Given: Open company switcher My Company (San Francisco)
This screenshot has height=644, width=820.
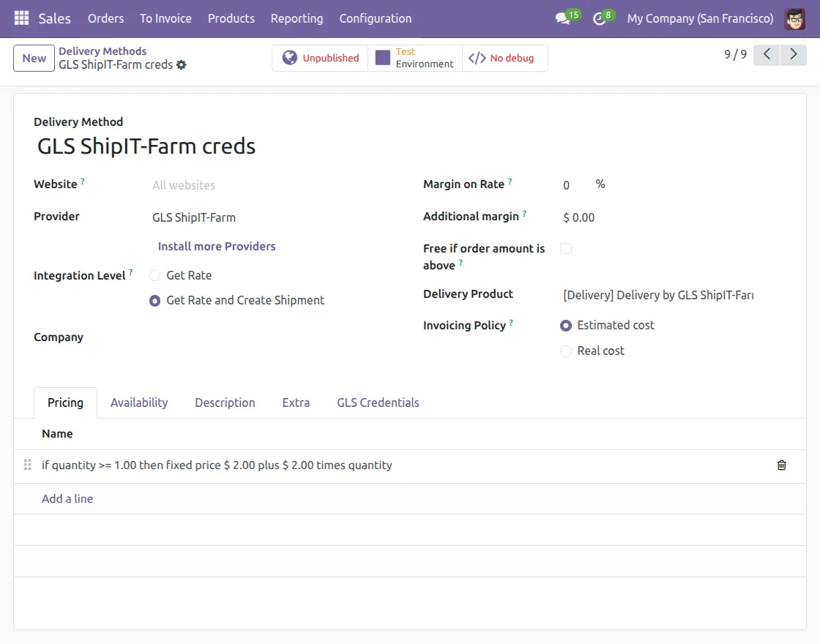Looking at the screenshot, I should point(700,18).
